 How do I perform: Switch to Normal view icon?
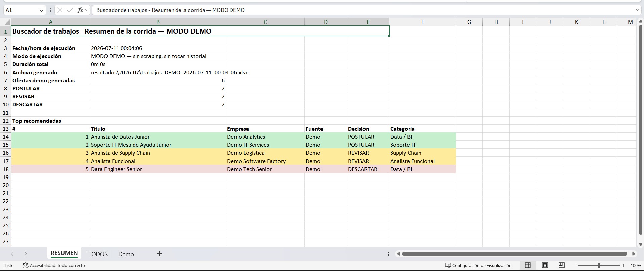tap(528, 265)
